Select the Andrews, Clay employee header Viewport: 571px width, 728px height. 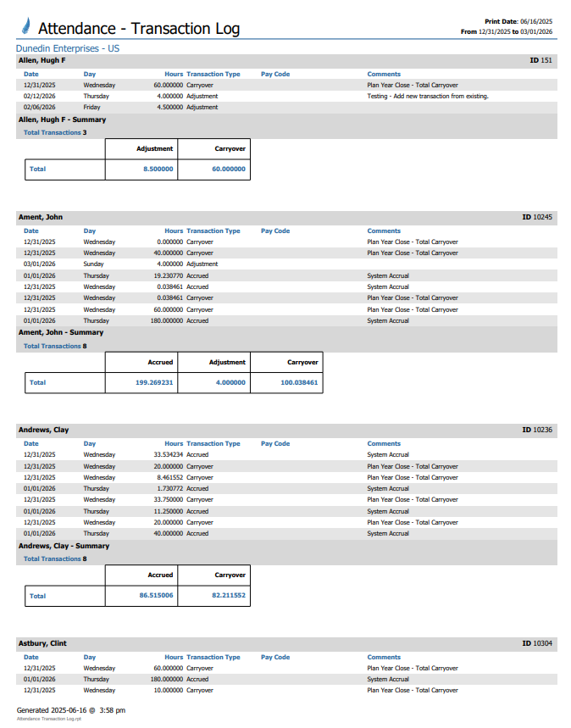44,431
